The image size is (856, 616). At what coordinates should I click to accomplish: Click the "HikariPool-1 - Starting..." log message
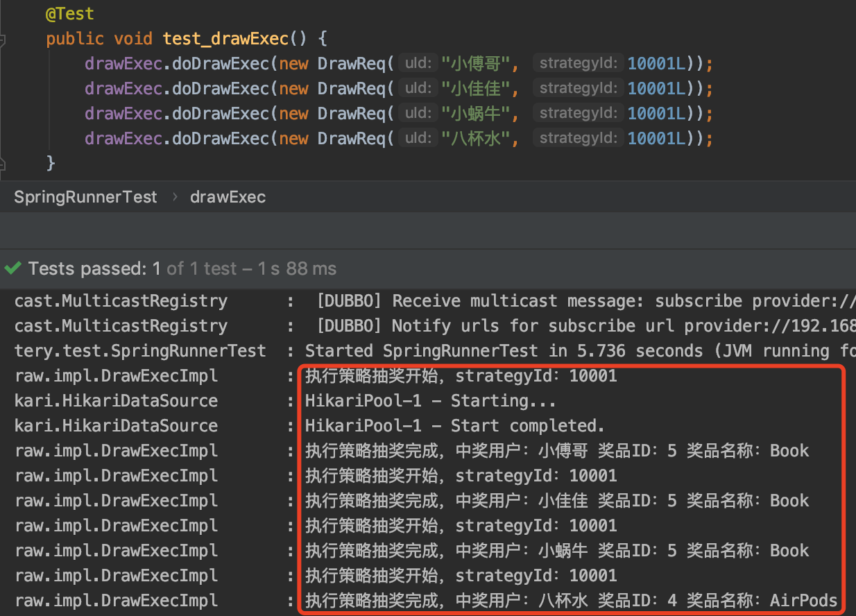[x=430, y=401]
